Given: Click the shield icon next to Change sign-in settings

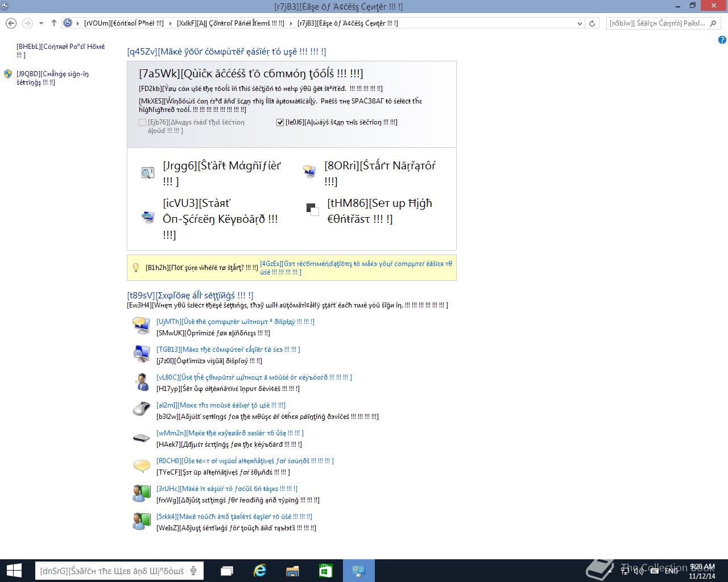Looking at the screenshot, I should click(8, 74).
